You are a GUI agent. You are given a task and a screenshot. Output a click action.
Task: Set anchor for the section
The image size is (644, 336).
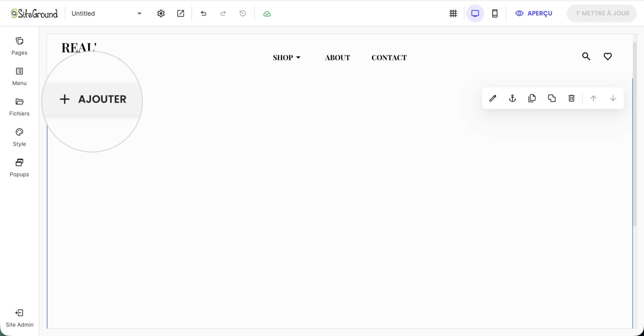tap(512, 98)
